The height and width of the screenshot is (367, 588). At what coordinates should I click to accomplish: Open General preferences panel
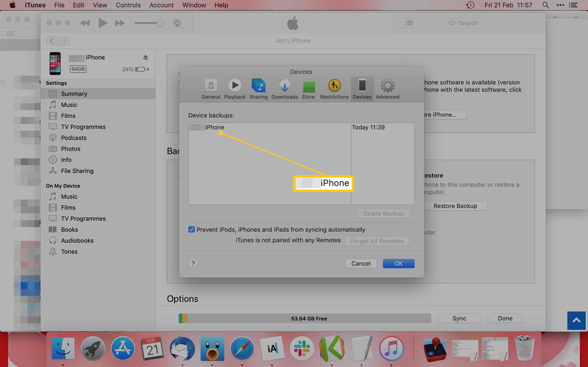point(211,88)
